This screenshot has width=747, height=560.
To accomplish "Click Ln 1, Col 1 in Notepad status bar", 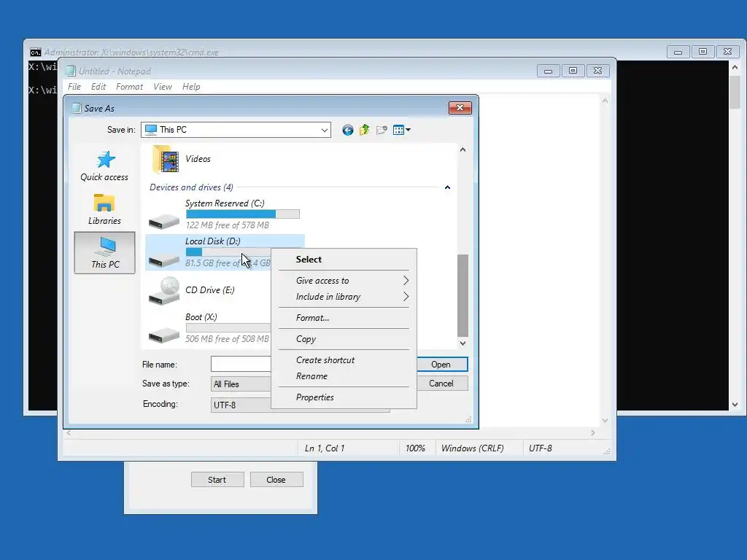I will [x=325, y=448].
